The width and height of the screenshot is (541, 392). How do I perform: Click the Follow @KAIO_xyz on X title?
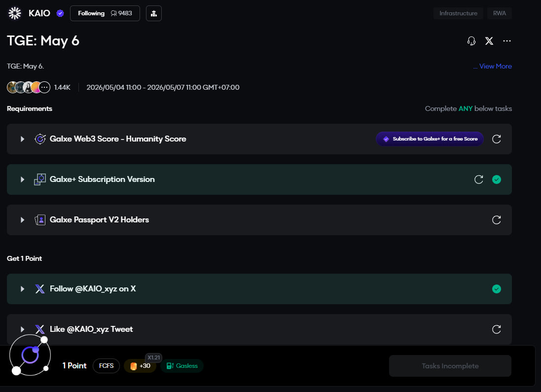pos(93,289)
